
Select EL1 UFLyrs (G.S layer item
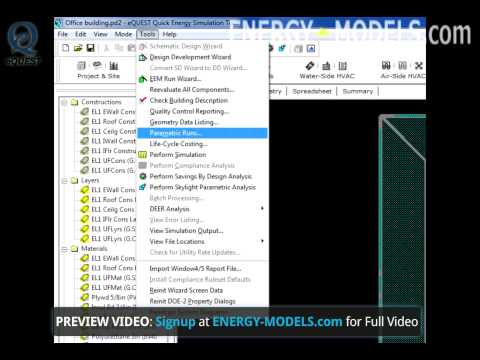113,229
